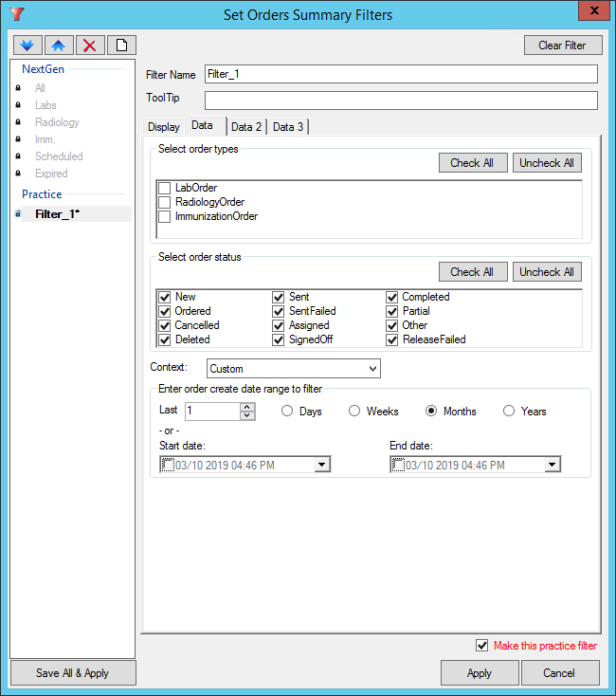Decrease the Last value with down spinner
This screenshot has height=696, width=616.
pyautogui.click(x=247, y=415)
